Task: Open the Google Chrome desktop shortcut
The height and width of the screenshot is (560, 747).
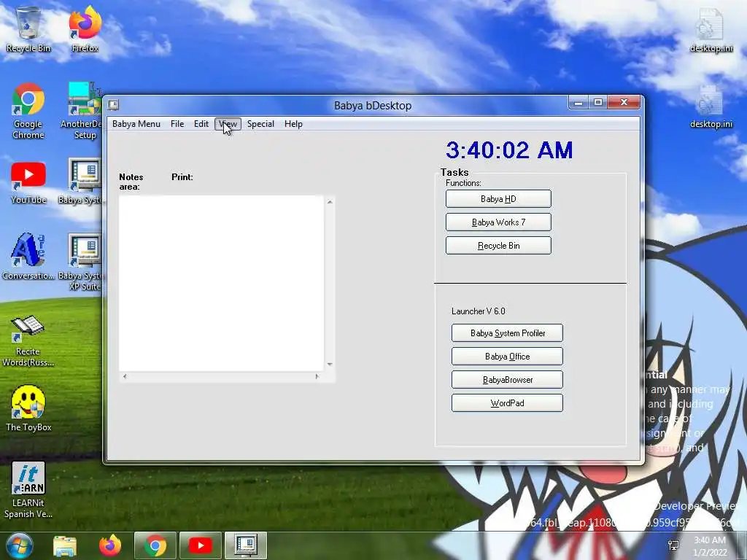Action: 28,111
